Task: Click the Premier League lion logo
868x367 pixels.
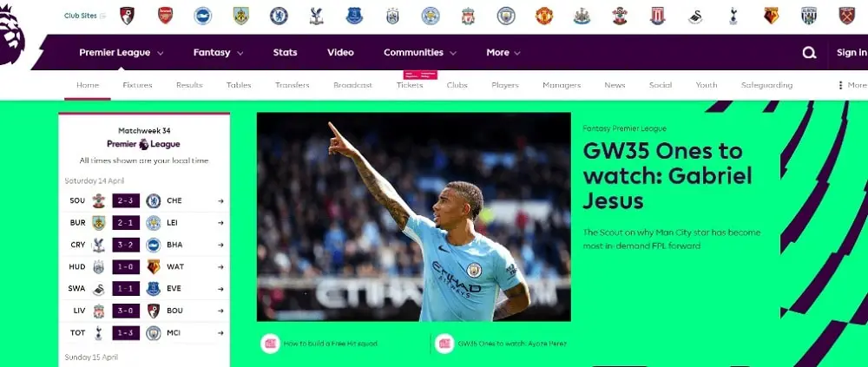Action: [x=12, y=35]
